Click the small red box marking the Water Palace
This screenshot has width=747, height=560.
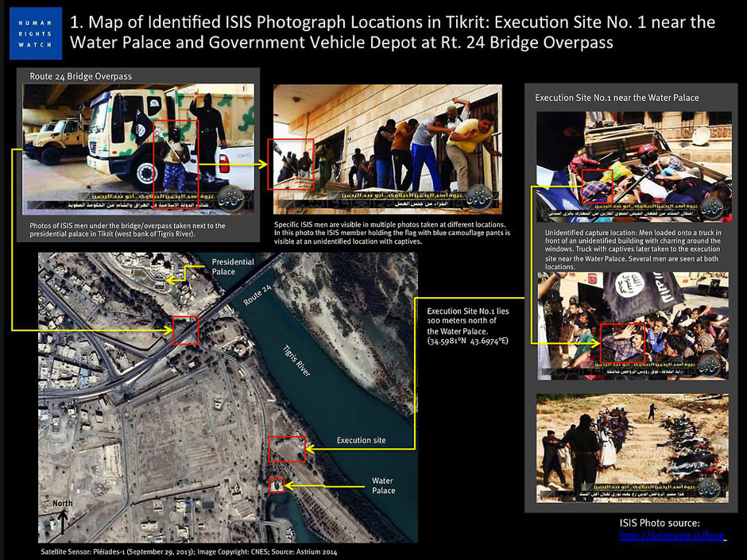277,485
